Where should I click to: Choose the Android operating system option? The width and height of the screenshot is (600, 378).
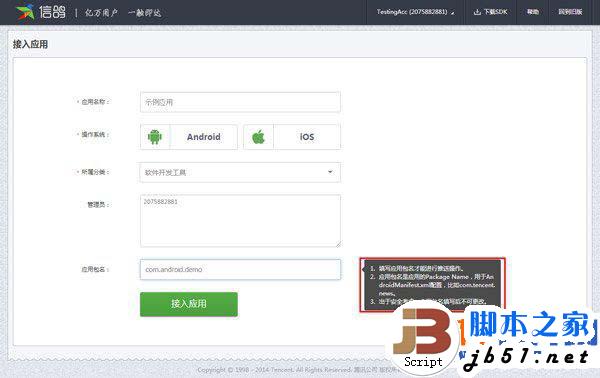189,137
